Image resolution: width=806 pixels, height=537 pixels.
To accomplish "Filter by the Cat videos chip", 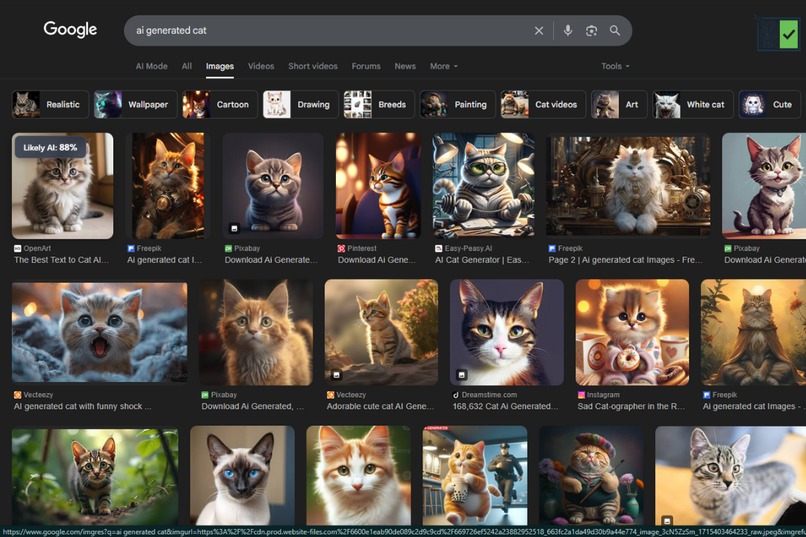I will (x=543, y=104).
